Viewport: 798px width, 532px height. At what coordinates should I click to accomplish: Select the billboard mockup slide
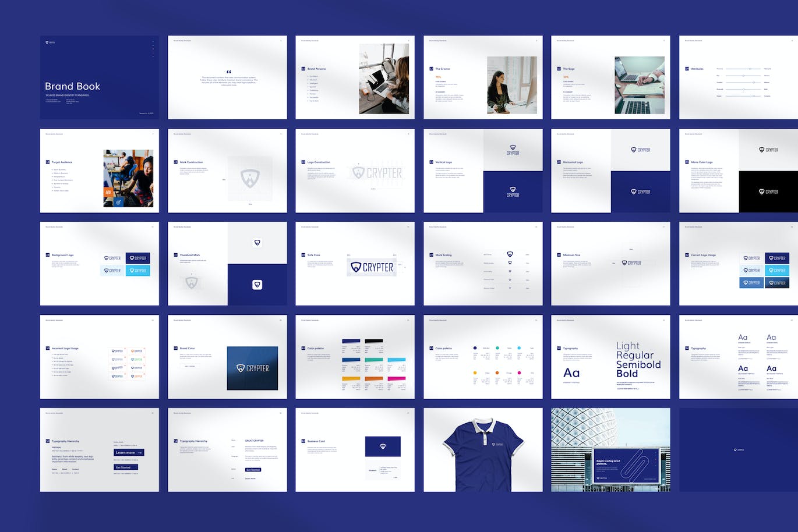click(610, 449)
